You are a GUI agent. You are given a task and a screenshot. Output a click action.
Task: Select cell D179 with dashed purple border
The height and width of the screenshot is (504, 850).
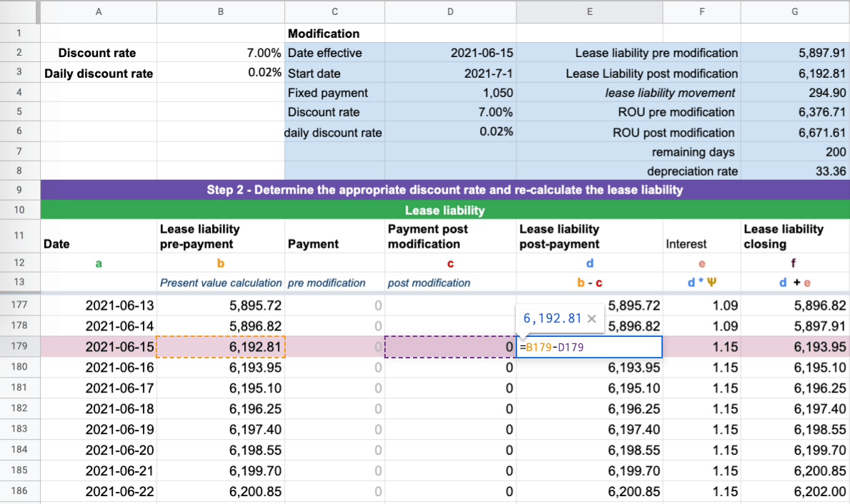click(451, 347)
